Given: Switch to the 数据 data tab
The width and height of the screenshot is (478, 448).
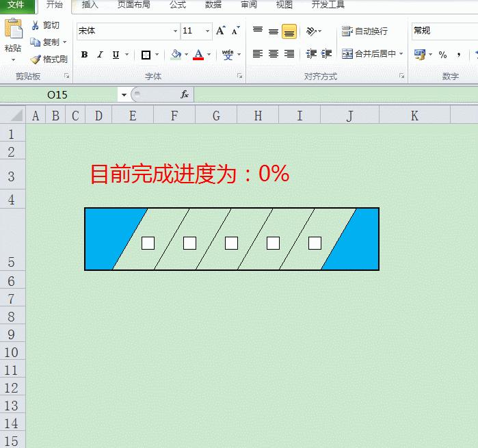Looking at the screenshot, I should pos(213,5).
